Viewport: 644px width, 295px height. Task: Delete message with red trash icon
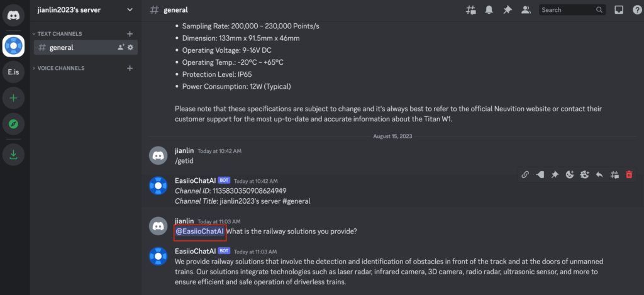click(629, 175)
